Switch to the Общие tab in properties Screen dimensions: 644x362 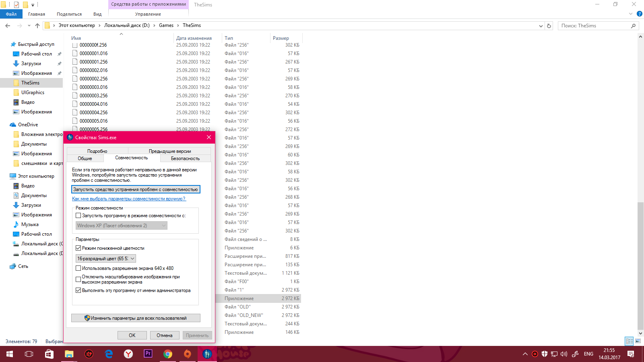coord(85,158)
